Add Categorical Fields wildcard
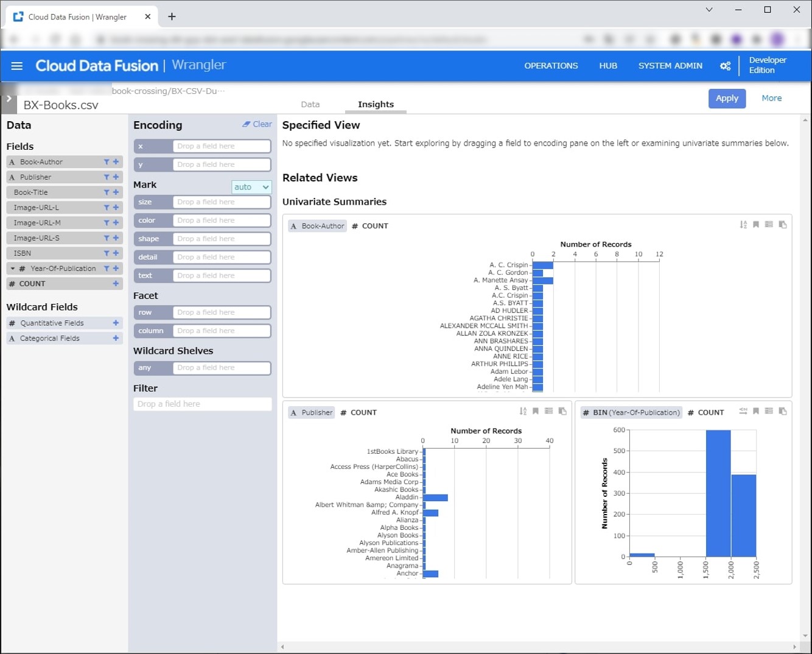This screenshot has width=812, height=654. pos(116,338)
